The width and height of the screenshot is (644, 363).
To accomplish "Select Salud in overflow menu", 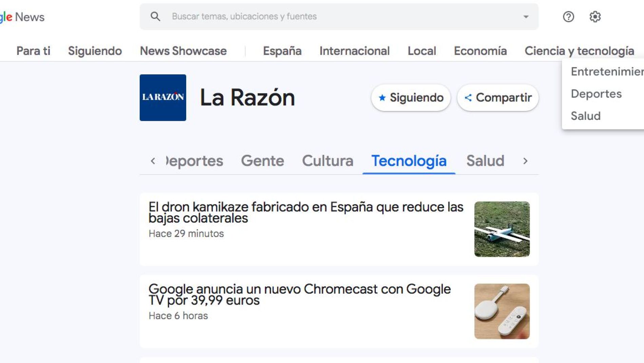I will [586, 116].
